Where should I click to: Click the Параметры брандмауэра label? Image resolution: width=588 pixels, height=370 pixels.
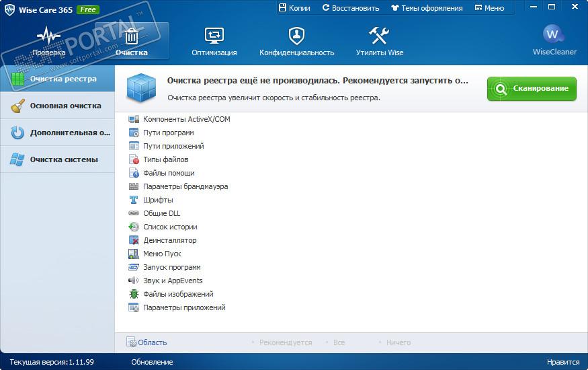click(185, 186)
